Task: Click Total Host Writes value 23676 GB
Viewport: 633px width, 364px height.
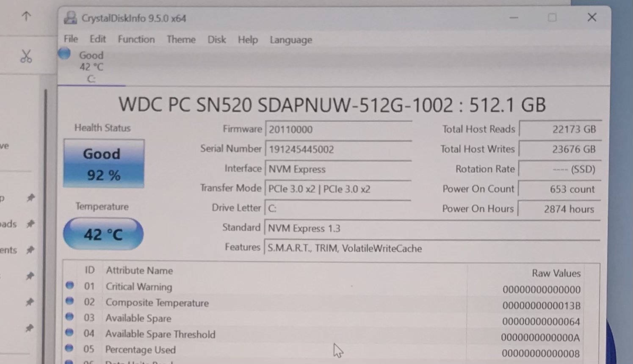Action: tap(560, 149)
